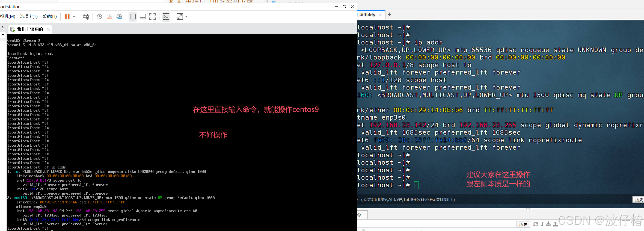Open the snapshot manager
The height and width of the screenshot is (231, 644).
pos(119,17)
